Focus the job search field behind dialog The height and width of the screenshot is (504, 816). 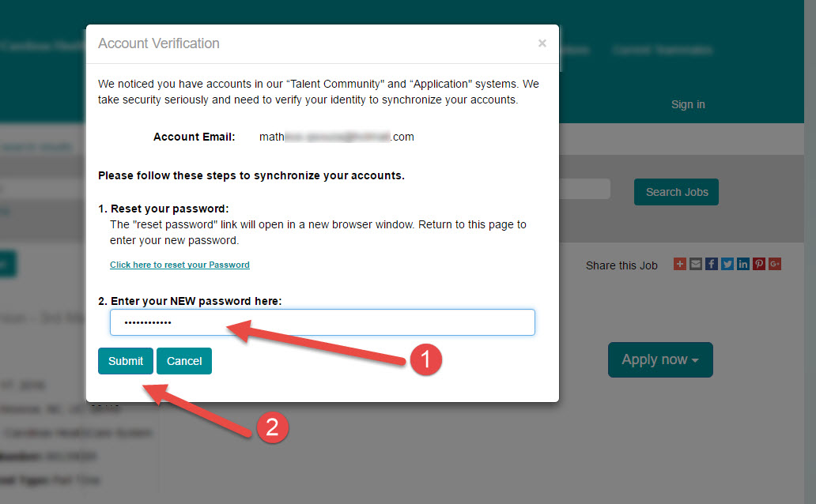(x=584, y=189)
